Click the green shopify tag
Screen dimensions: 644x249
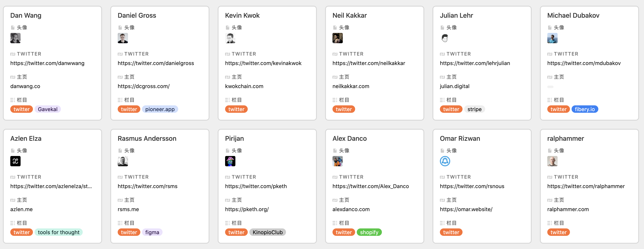pos(369,232)
